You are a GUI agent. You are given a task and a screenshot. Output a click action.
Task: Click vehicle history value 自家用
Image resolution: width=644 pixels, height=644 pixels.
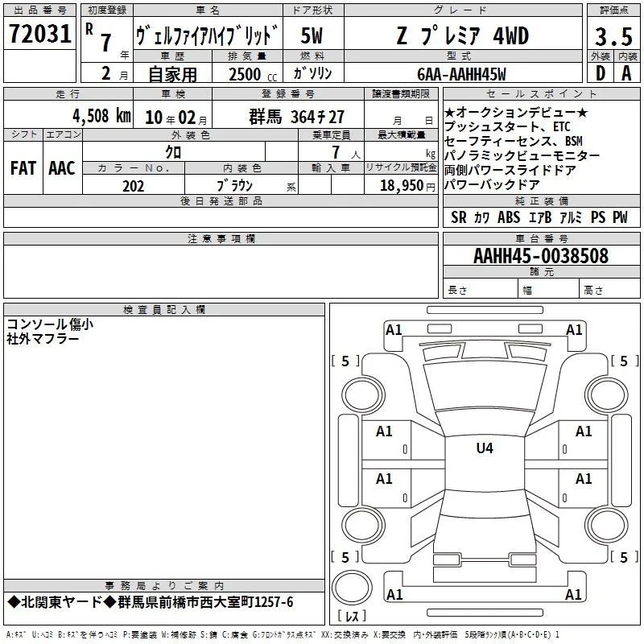(x=172, y=74)
